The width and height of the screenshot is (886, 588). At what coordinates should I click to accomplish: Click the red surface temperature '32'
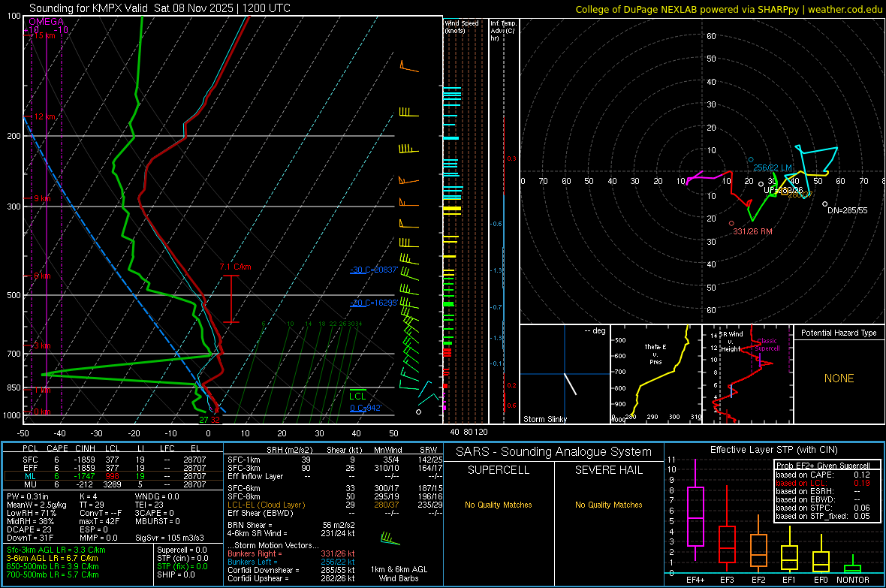pos(215,420)
